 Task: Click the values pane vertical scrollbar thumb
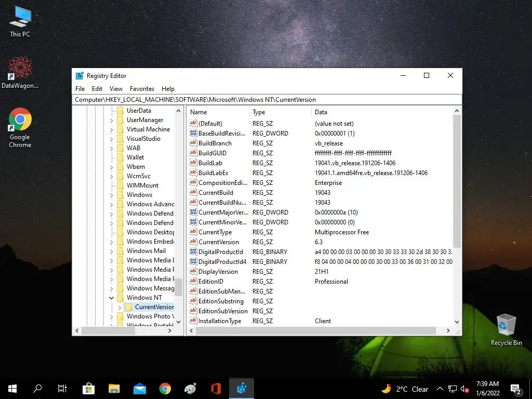457,181
